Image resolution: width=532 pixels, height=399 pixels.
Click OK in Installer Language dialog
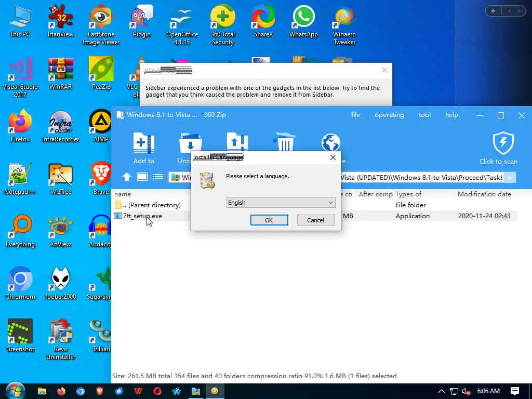pos(269,220)
